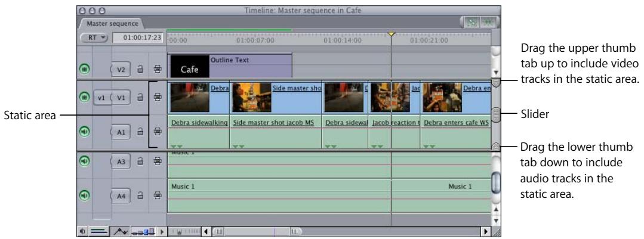This screenshot has width=644, height=239.
Task: Lock the V1 track
Action: point(140,98)
